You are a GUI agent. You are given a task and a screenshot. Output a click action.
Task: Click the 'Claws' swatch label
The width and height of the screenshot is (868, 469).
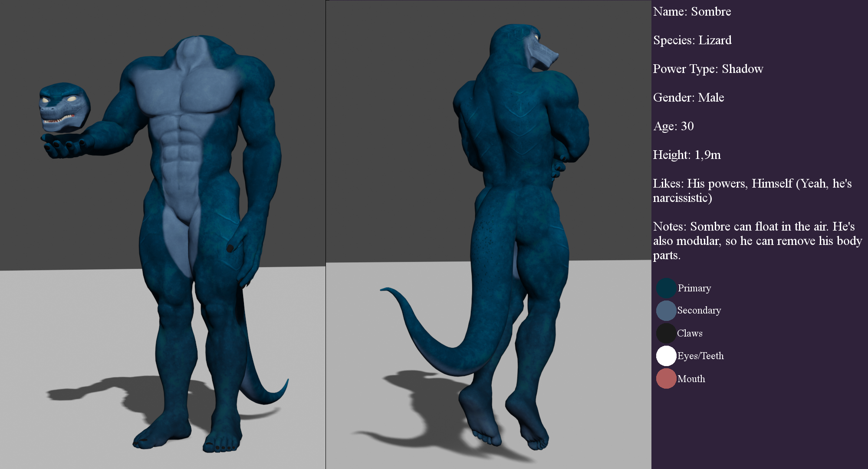(690, 334)
